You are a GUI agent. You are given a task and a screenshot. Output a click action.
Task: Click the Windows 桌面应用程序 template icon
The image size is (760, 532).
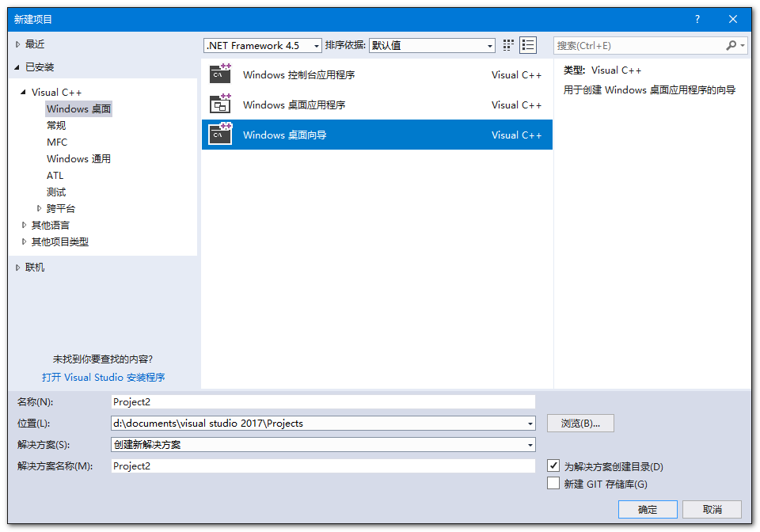pyautogui.click(x=221, y=104)
